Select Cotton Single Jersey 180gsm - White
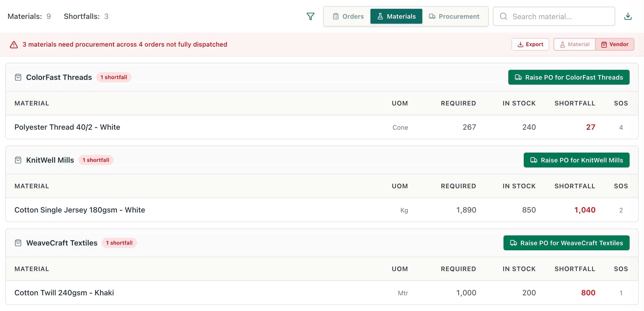644x311 pixels. (x=322, y=210)
